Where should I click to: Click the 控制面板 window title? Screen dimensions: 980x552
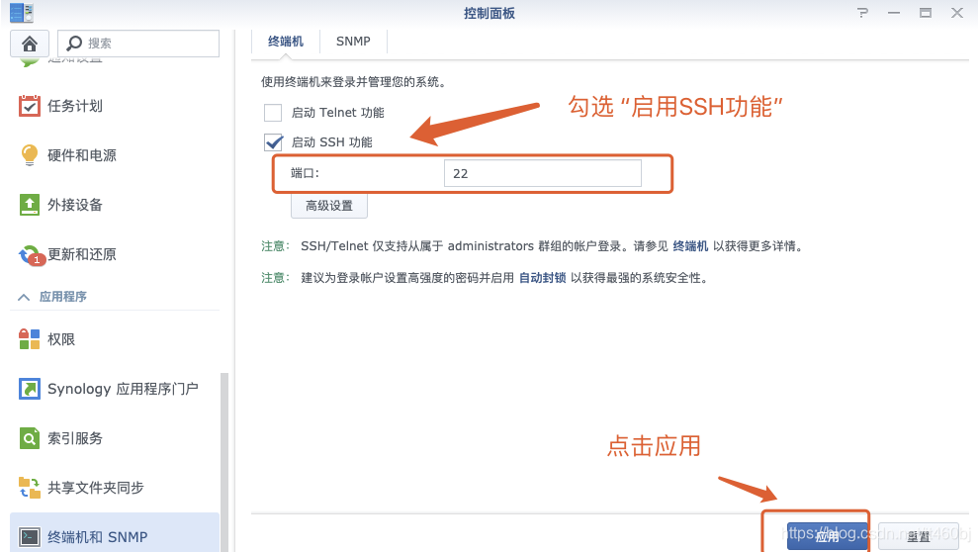click(490, 13)
